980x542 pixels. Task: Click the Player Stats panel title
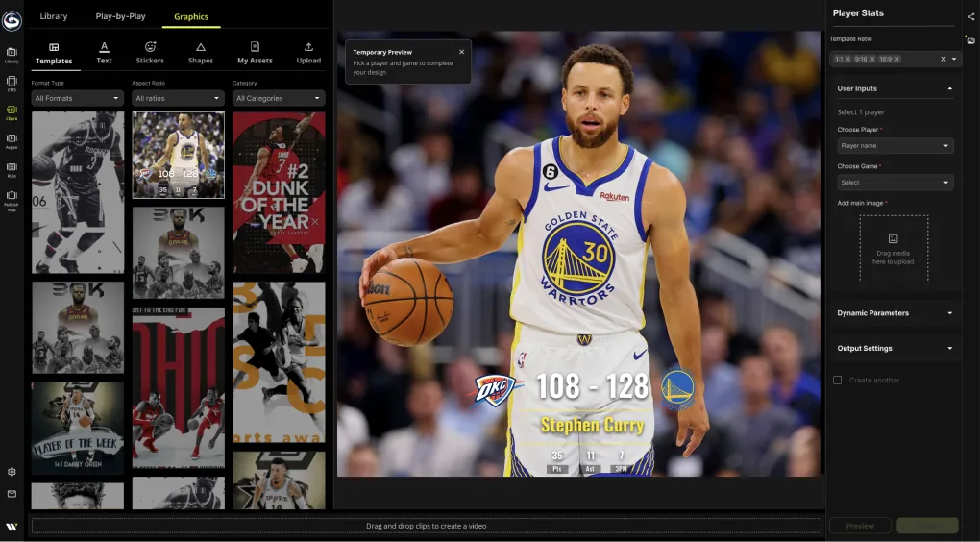point(858,13)
